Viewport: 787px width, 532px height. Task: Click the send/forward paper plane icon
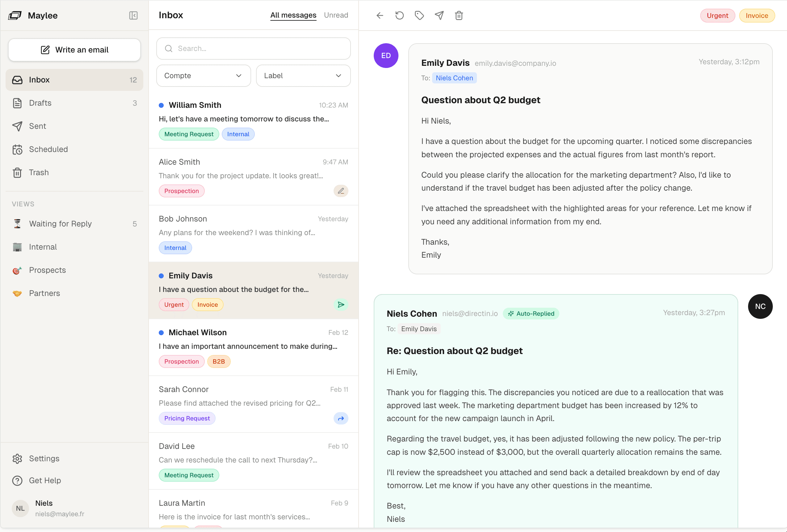point(439,15)
